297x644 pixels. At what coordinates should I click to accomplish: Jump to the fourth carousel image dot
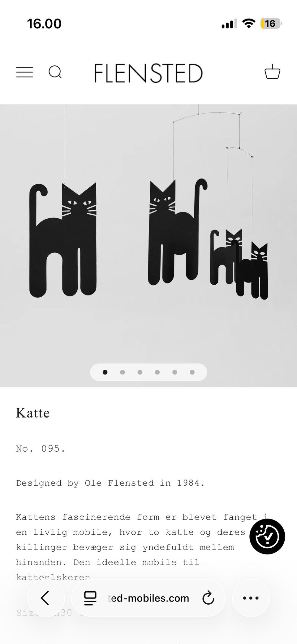157,372
